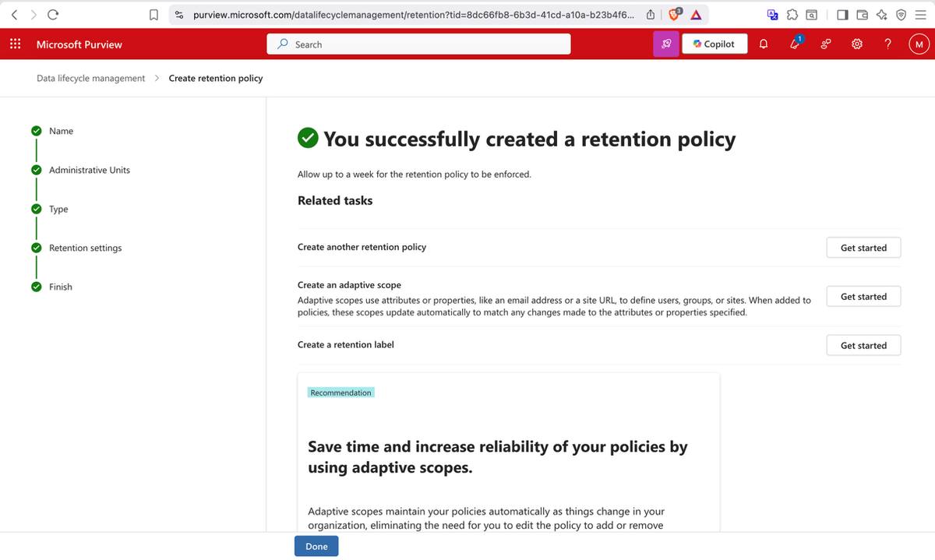935x560 pixels.
Task: Toggle the browser sidebar panel icon
Action: pyautogui.click(x=842, y=14)
